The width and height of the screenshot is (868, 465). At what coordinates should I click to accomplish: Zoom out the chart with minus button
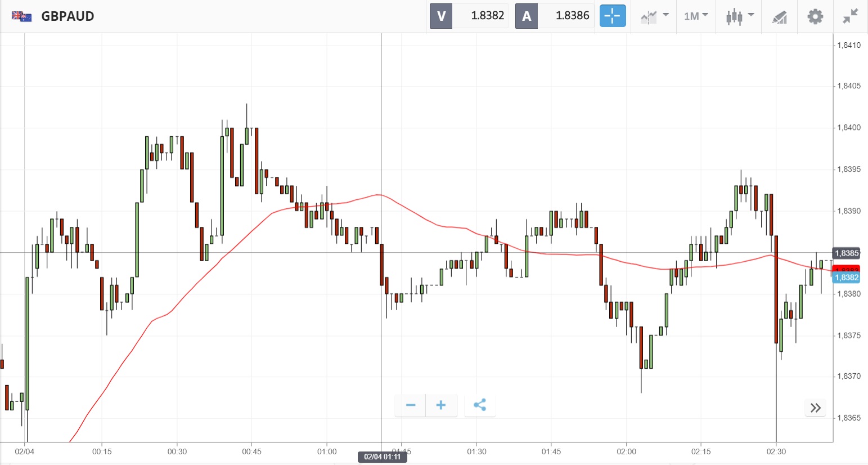coord(411,405)
